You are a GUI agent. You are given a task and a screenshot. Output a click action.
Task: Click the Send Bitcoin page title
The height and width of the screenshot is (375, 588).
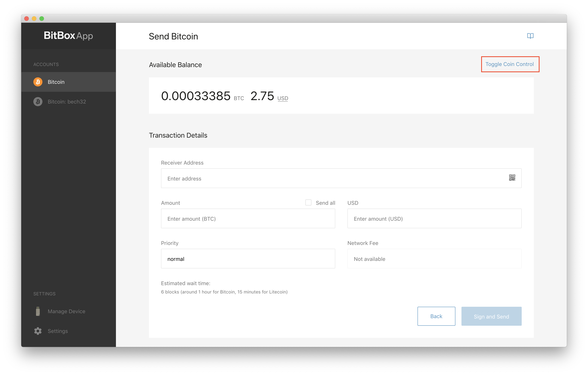tap(173, 36)
